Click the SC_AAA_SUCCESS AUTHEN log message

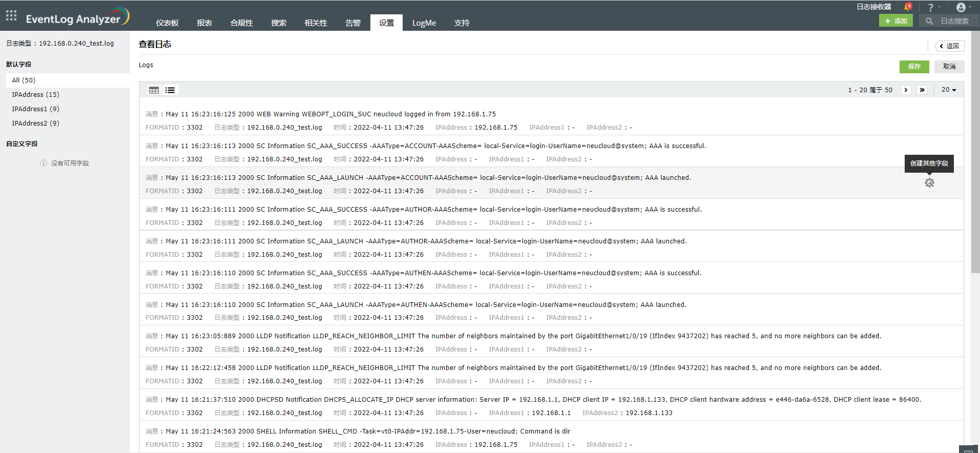tap(433, 273)
